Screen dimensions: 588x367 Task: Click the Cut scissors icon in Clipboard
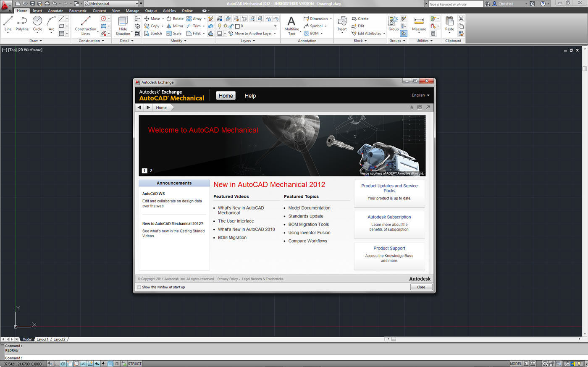point(461,18)
